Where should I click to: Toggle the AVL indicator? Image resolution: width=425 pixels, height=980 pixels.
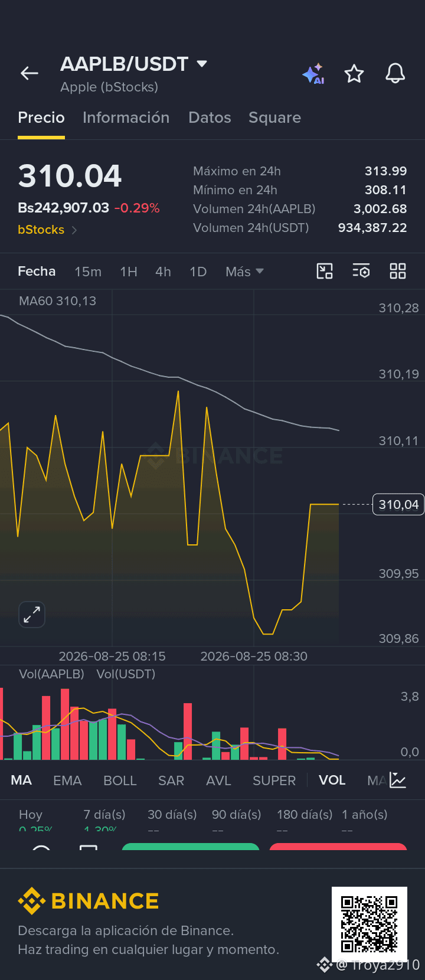pos(218,780)
